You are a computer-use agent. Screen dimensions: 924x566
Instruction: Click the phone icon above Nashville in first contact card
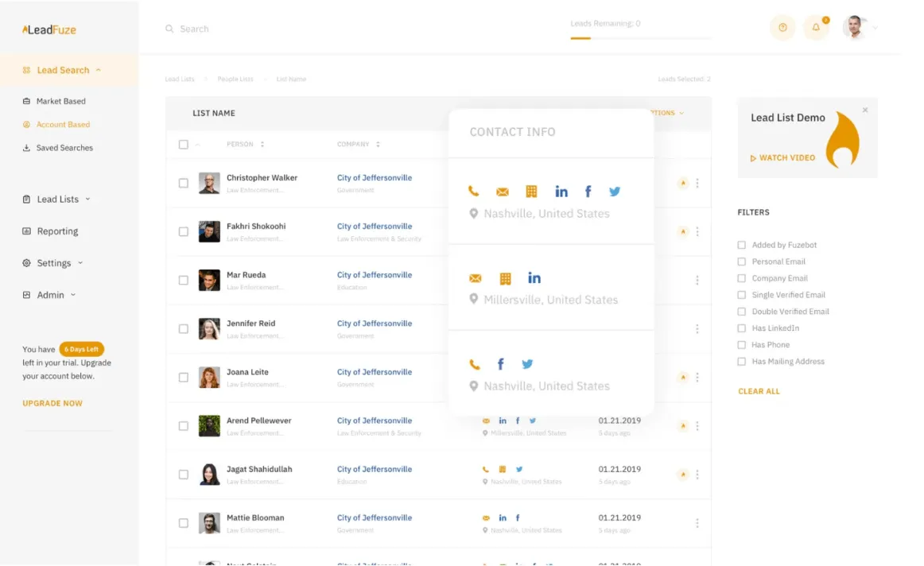point(473,192)
